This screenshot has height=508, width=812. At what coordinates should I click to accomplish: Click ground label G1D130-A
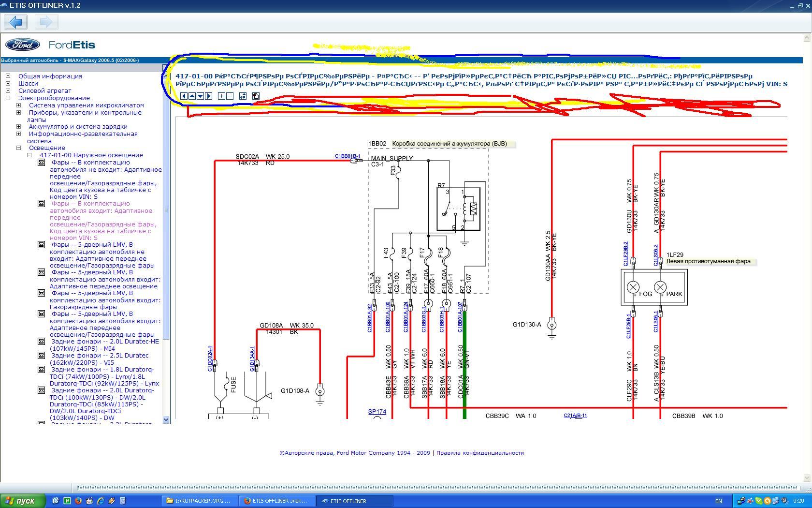(x=527, y=325)
